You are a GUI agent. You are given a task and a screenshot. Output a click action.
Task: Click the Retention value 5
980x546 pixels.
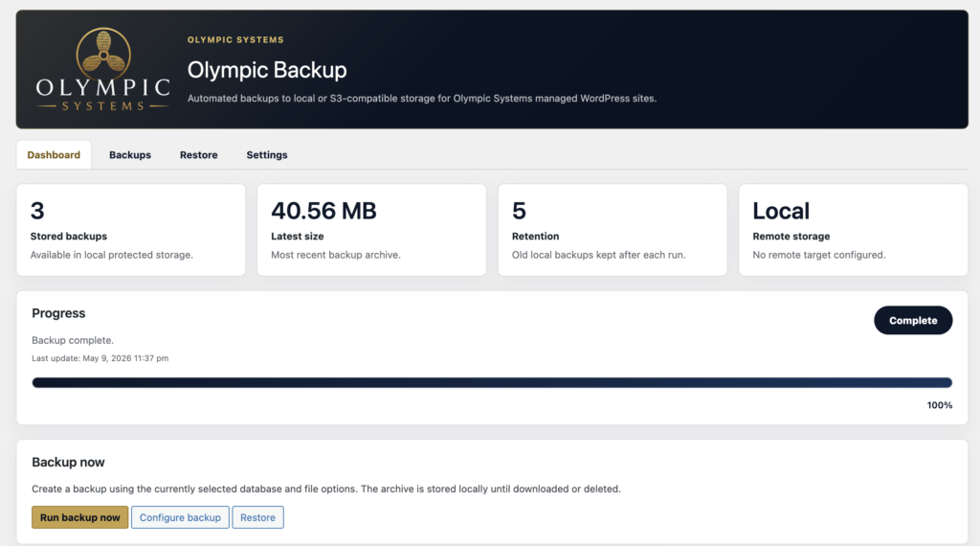click(x=519, y=211)
